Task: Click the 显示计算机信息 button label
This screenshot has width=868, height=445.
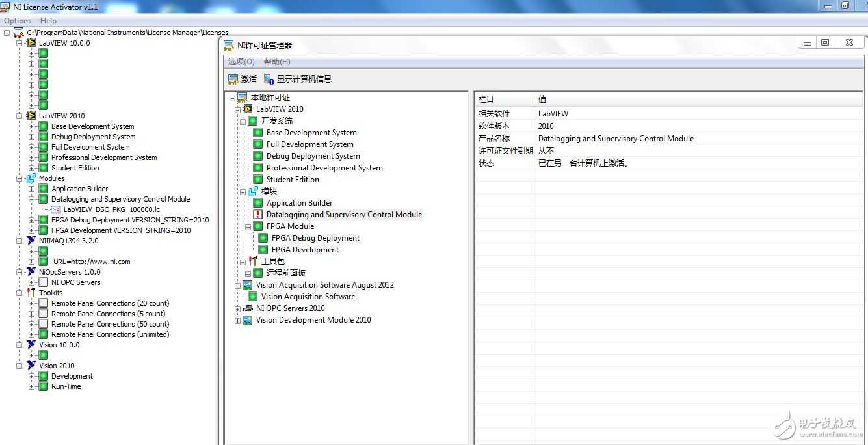Action: (304, 79)
